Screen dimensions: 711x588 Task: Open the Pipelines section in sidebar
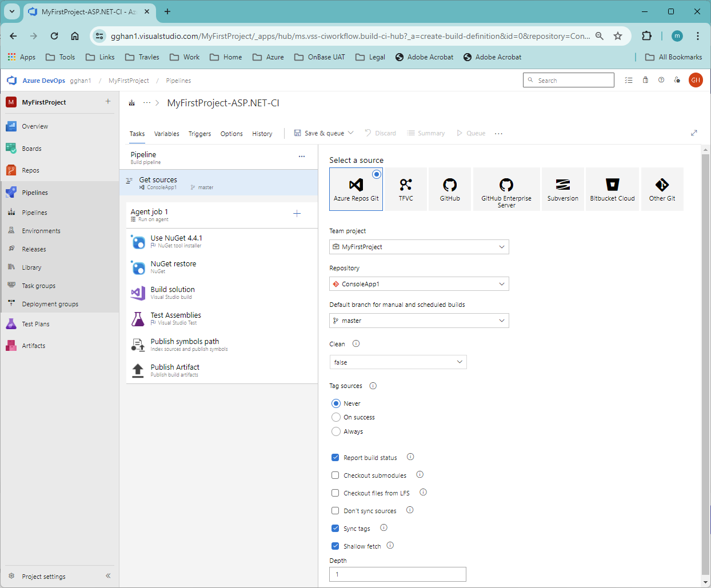pos(34,192)
